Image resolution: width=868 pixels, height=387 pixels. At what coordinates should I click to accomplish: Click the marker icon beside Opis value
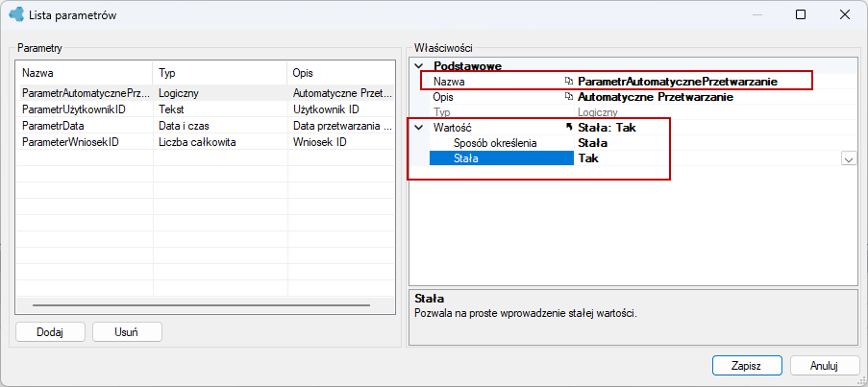click(568, 97)
